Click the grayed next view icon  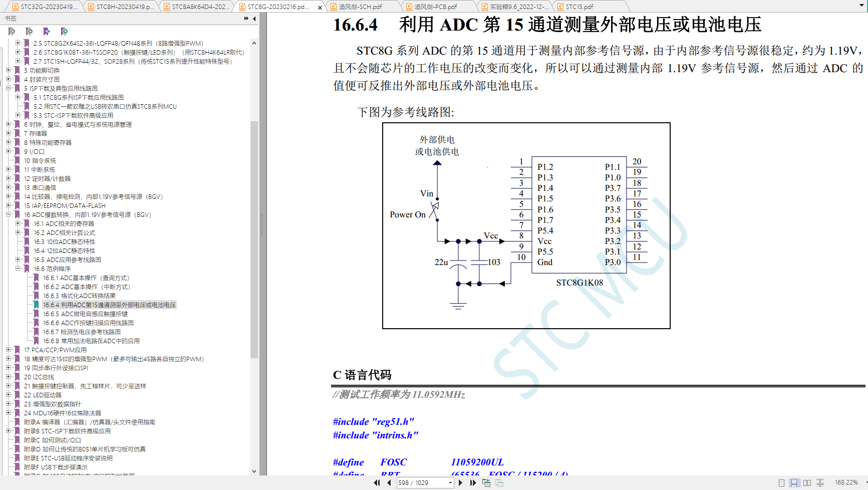499,483
